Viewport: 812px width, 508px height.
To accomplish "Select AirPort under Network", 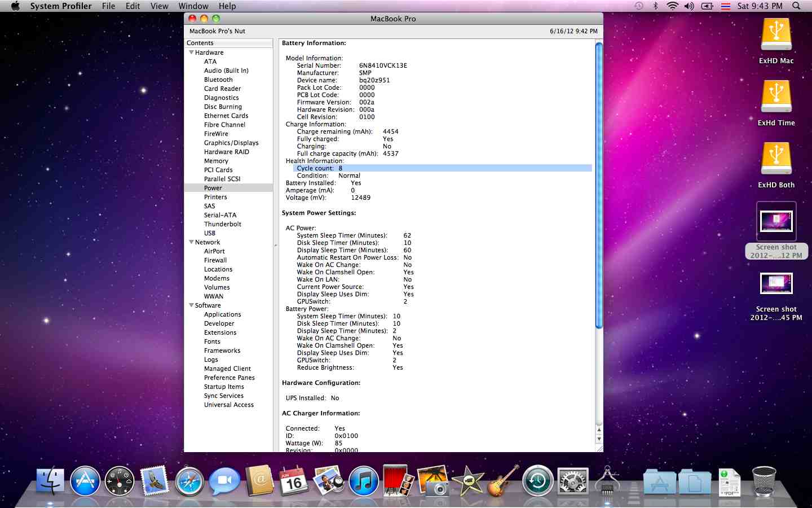I will pos(214,251).
